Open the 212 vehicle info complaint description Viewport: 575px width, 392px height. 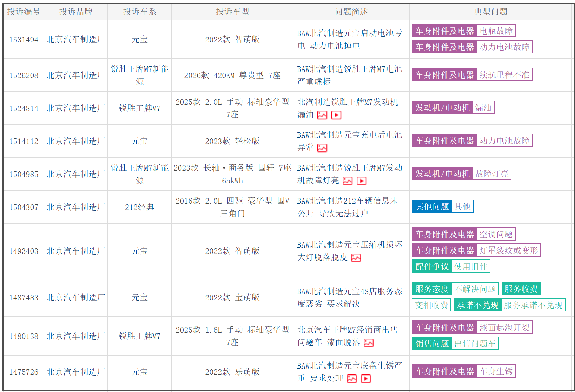point(347,207)
